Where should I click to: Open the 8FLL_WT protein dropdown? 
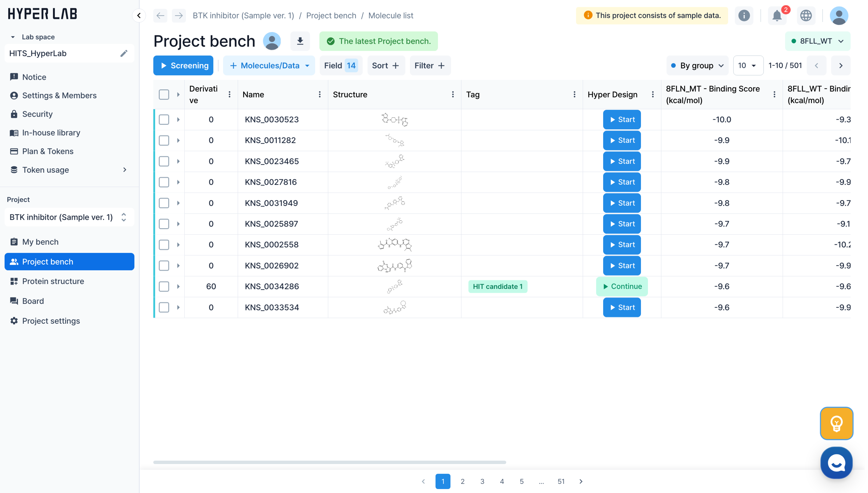coord(817,41)
